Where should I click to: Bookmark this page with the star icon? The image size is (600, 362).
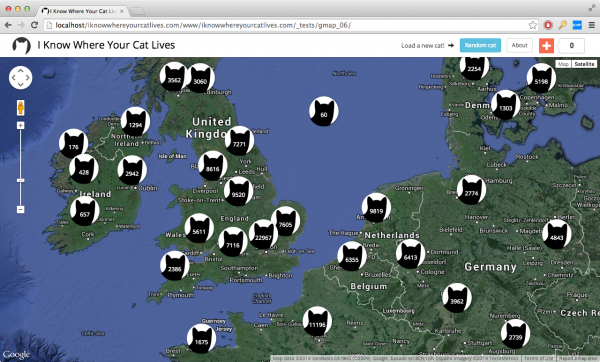532,25
